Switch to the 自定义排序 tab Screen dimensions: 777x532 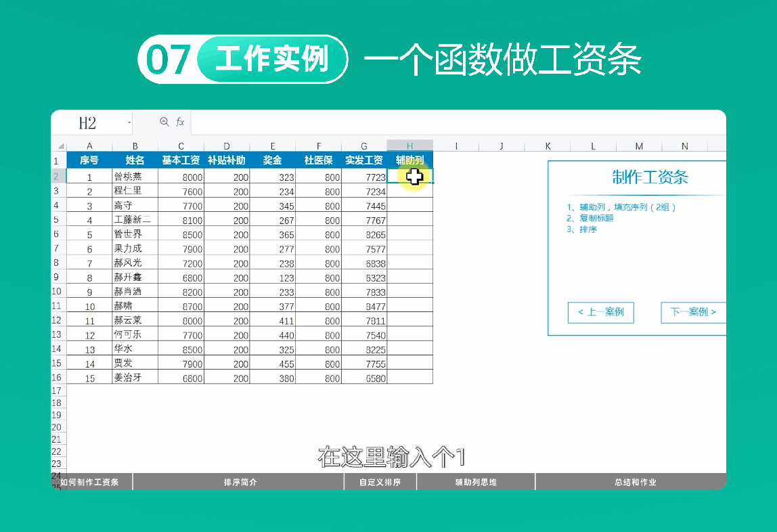click(x=380, y=482)
